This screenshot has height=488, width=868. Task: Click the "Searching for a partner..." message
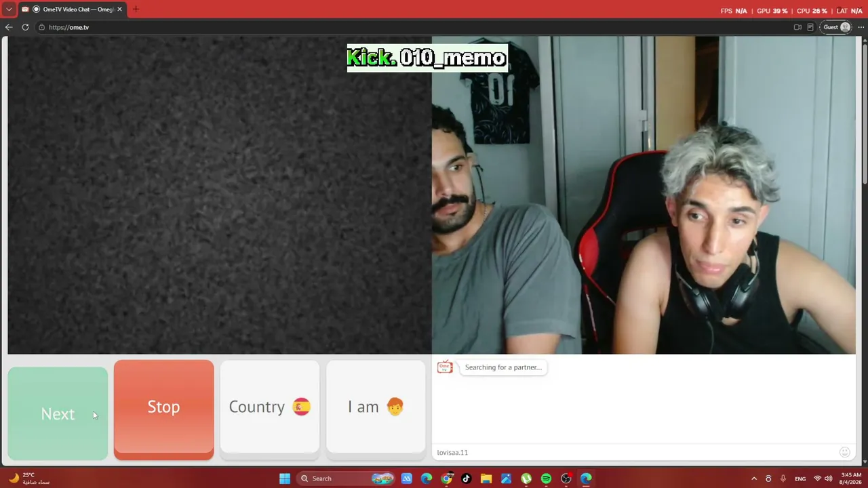pyautogui.click(x=503, y=367)
